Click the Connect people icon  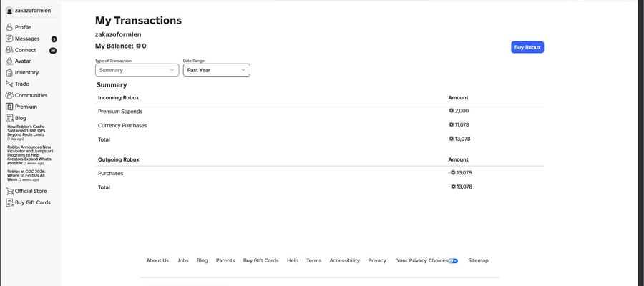click(9, 50)
